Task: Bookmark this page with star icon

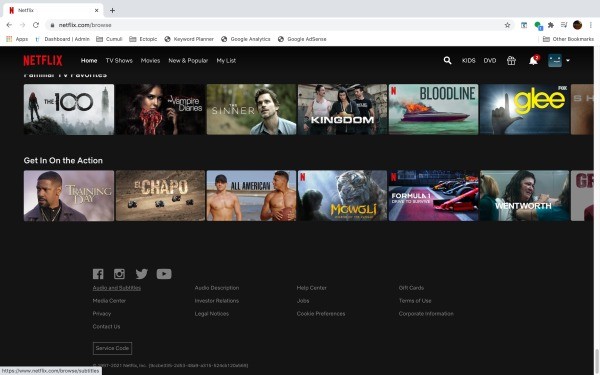Action: (507, 25)
